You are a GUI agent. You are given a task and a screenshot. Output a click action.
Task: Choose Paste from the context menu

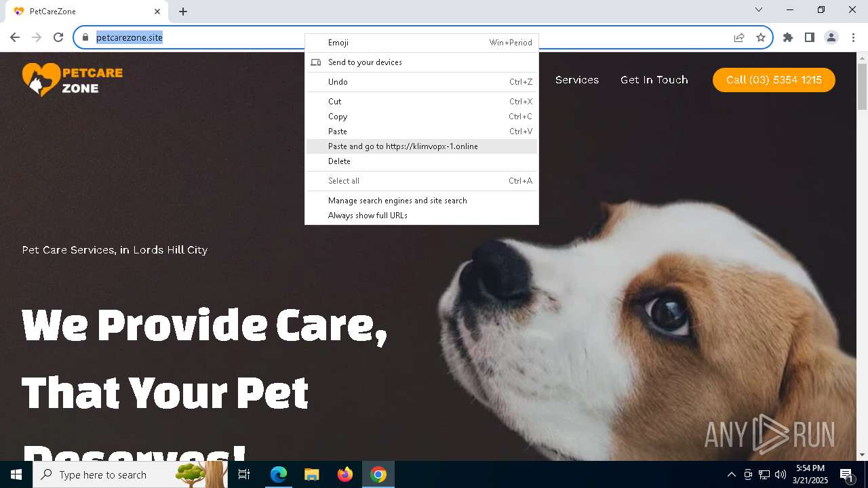(x=422, y=131)
